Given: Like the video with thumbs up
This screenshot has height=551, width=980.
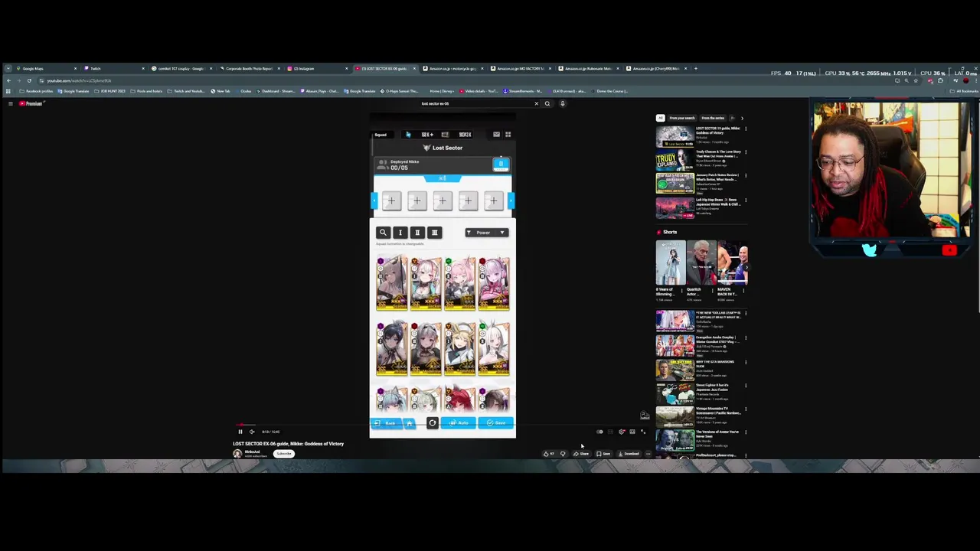Looking at the screenshot, I should pyautogui.click(x=548, y=454).
